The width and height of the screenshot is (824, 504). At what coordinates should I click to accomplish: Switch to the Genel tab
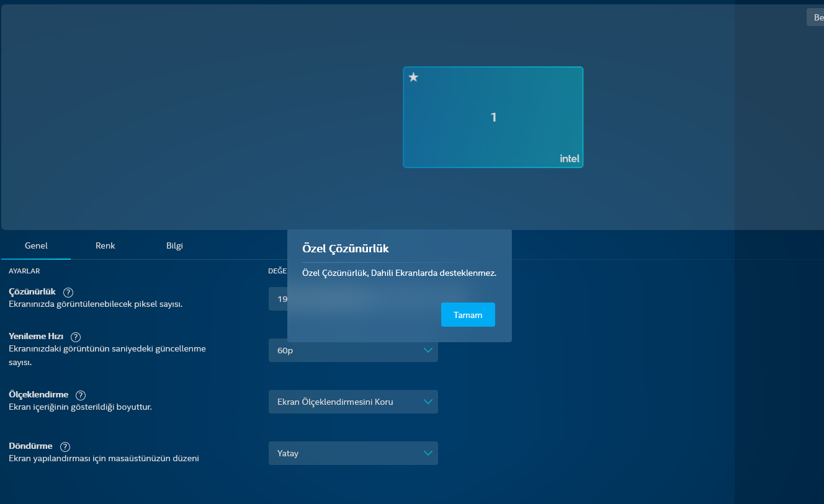click(x=36, y=245)
